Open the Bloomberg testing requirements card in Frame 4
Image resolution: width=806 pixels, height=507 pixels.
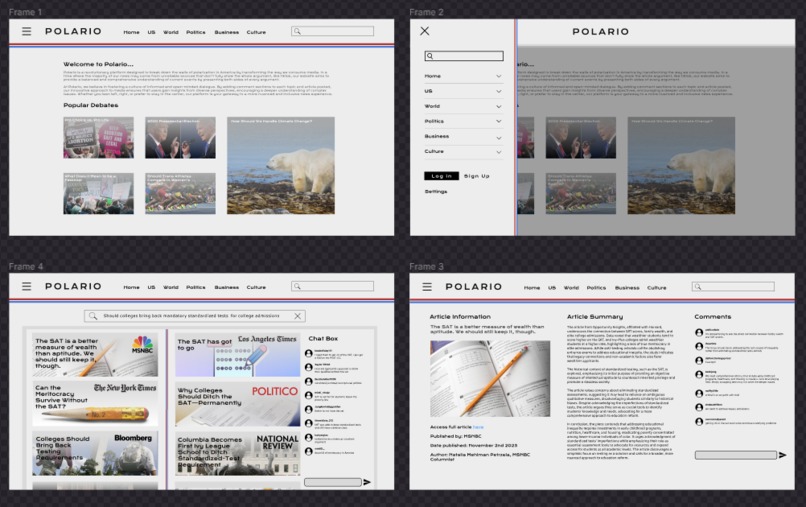[95, 454]
